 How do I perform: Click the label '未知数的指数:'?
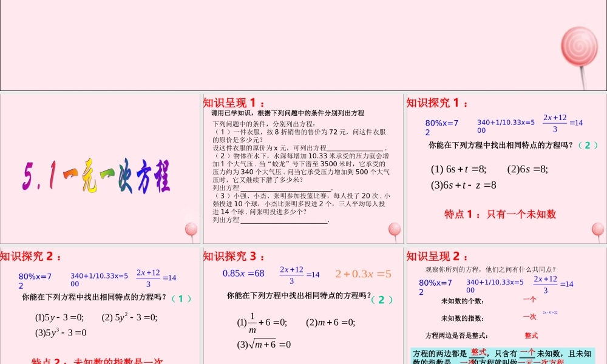point(462,318)
